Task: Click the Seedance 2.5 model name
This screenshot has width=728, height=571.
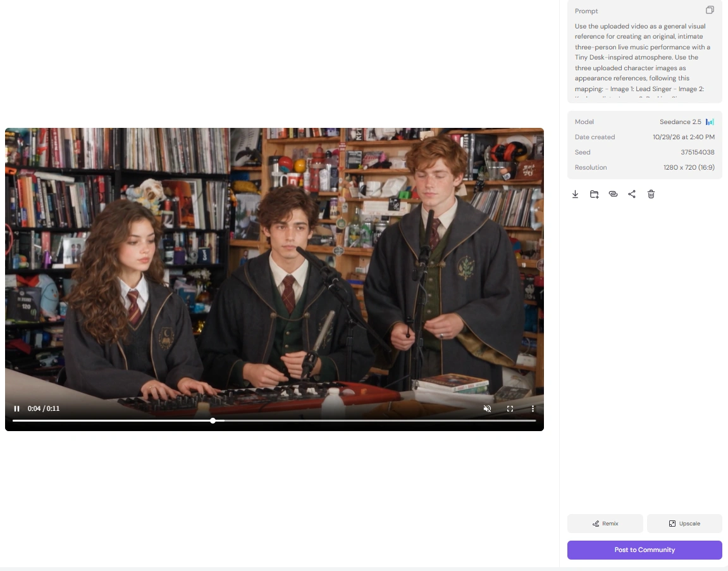Action: [x=680, y=122]
